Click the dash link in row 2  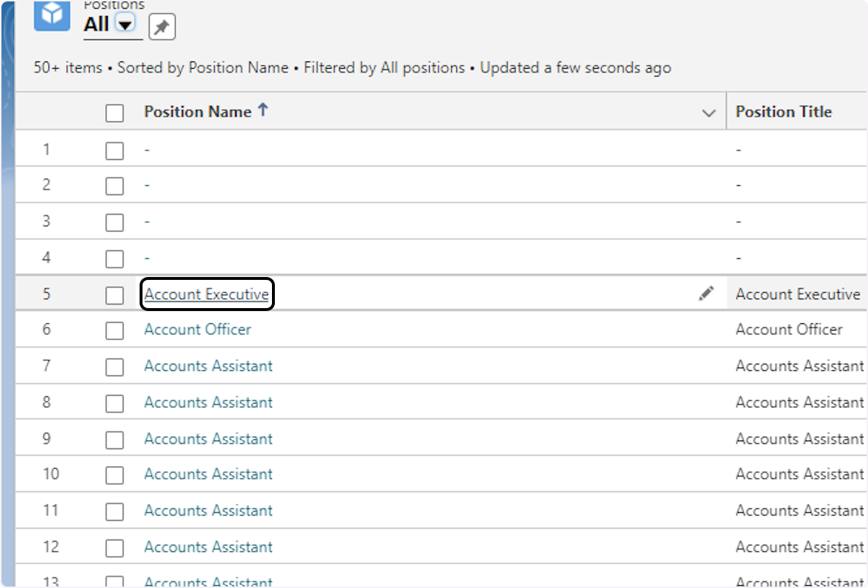coord(147,186)
